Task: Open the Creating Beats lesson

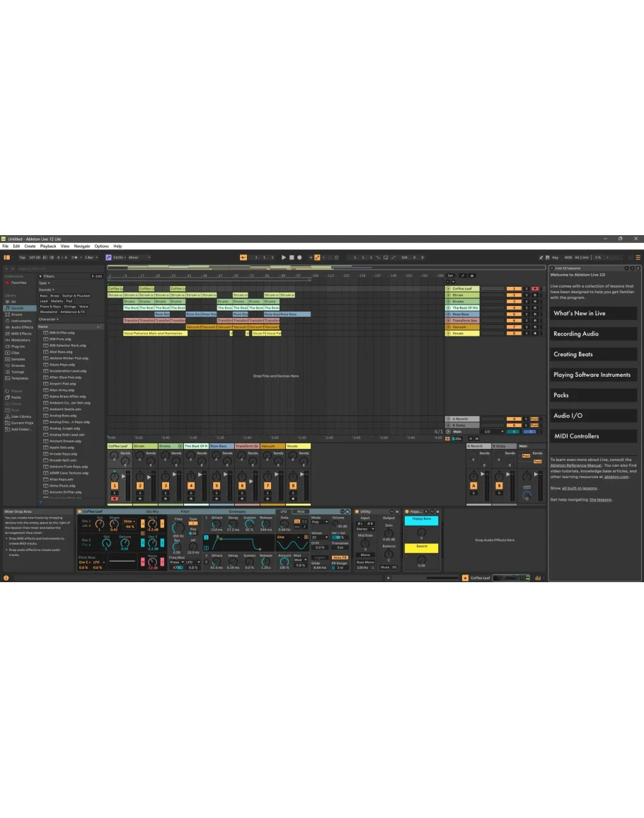Action: tap(573, 354)
